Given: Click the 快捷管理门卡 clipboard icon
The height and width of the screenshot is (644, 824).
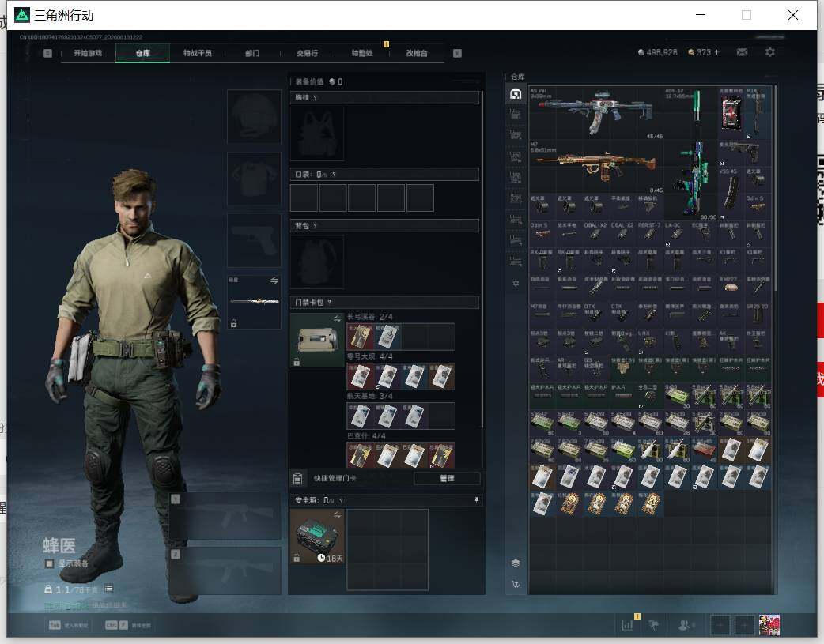Looking at the screenshot, I should click(x=297, y=478).
